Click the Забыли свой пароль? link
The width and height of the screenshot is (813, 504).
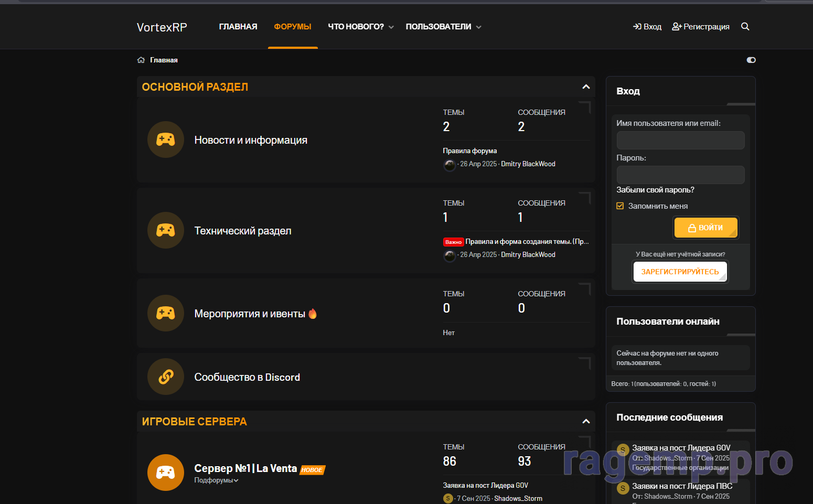(655, 190)
